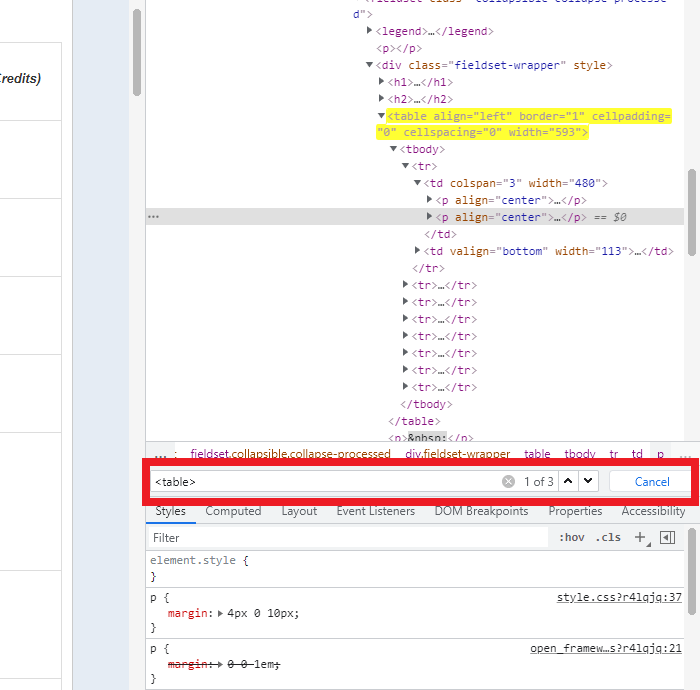
Task: Open the Event Listeners tab
Action: tap(375, 511)
